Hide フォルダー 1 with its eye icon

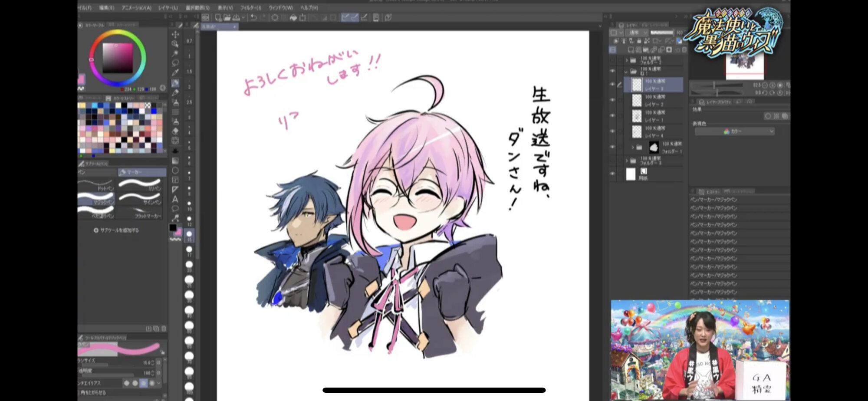tap(612, 147)
